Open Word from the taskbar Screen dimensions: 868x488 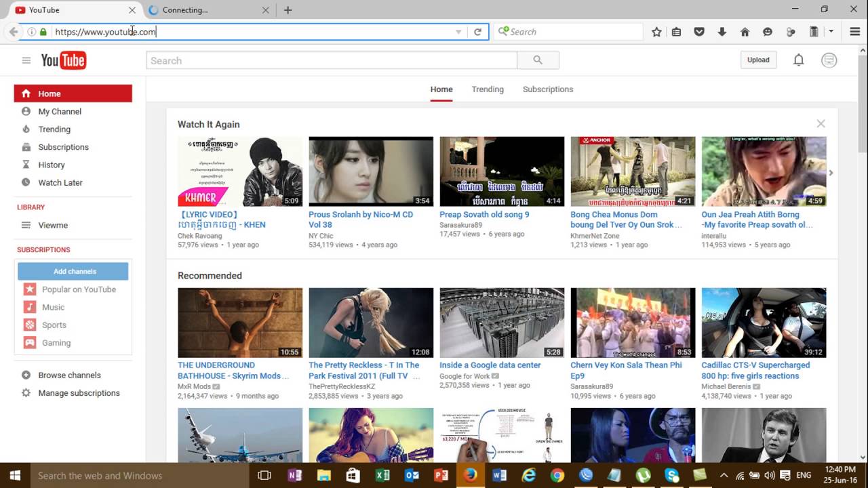click(500, 475)
